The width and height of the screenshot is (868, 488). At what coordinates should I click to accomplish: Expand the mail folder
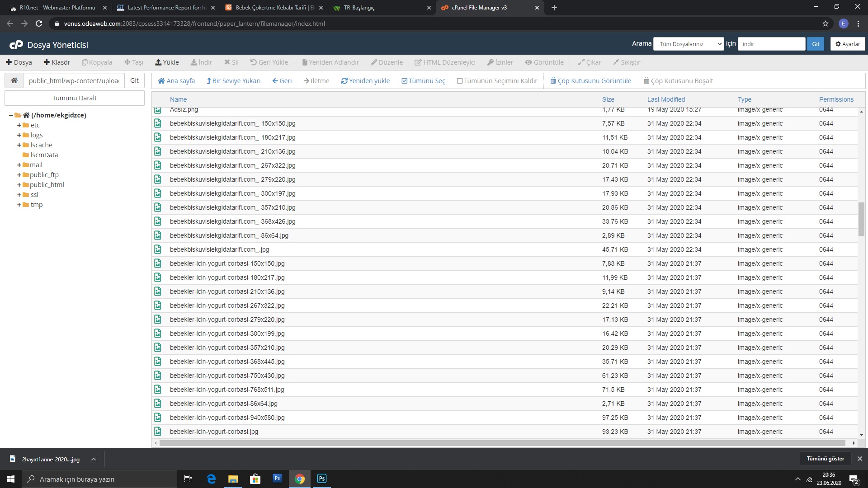pos(19,165)
